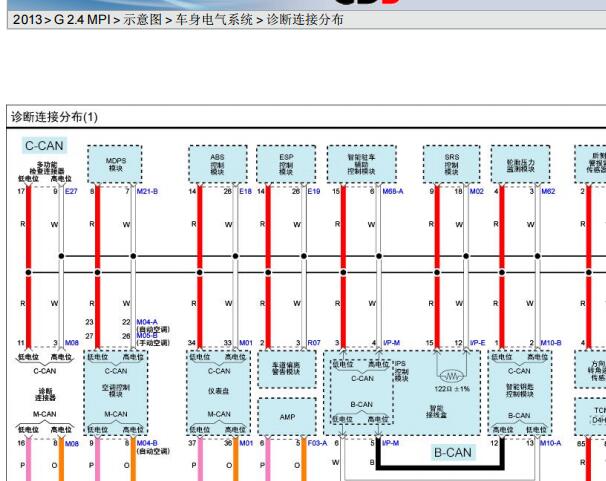606x481 pixels.
Task: Select the 车道偏离警告模块 box
Action: point(287,369)
